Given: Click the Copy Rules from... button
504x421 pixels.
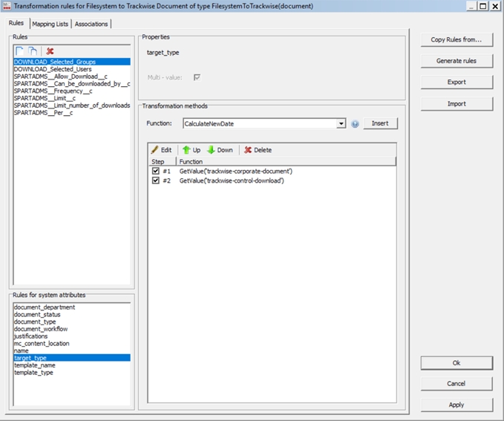Looking at the screenshot, I should [x=456, y=39].
